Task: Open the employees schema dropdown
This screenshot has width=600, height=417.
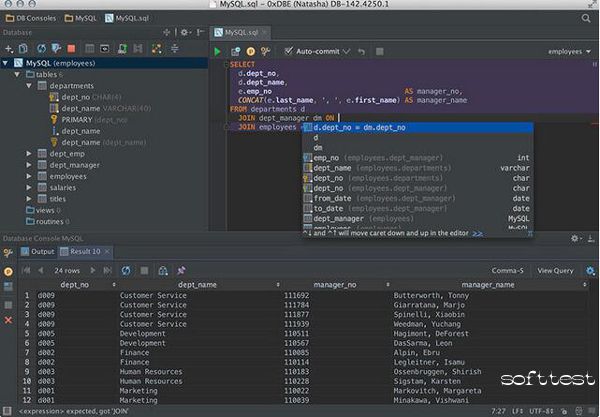Action: click(x=569, y=52)
